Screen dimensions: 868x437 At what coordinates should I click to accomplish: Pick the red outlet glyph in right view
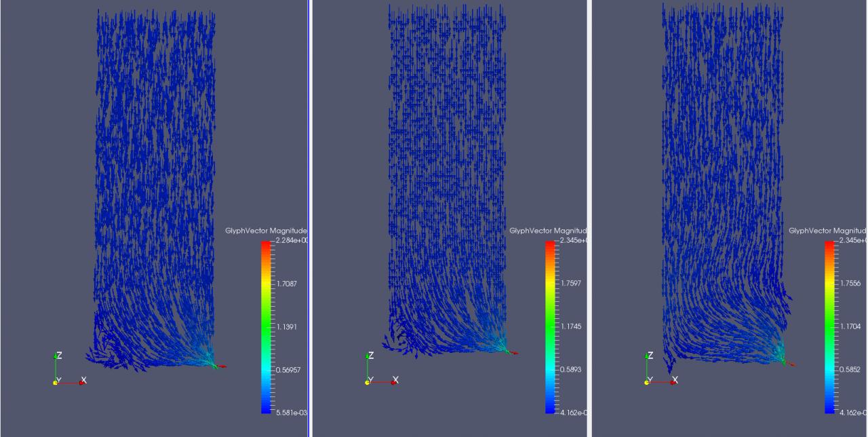791,364
